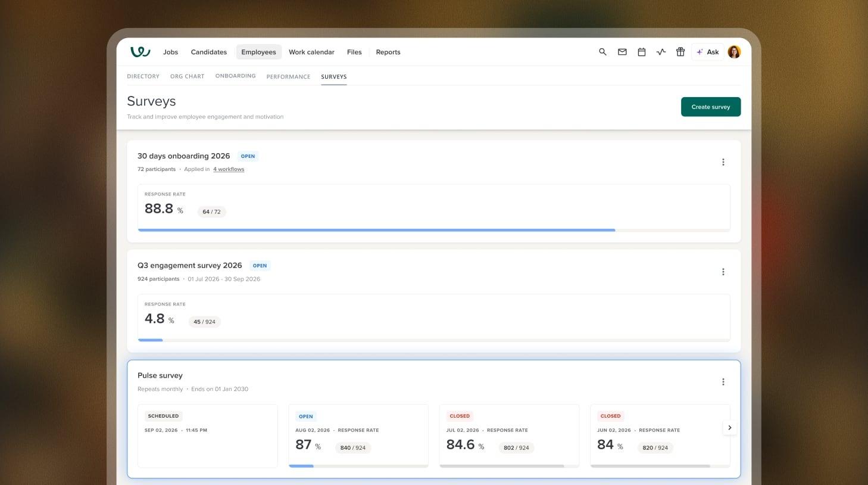868x485 pixels.
Task: Click the OPEN badge beside Q3 engagement survey
Action: click(x=260, y=266)
